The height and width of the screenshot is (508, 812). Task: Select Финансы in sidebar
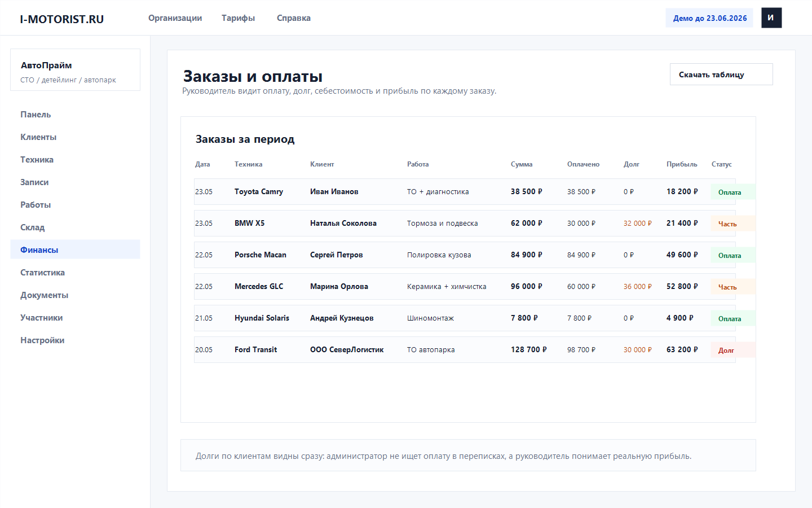pyautogui.click(x=75, y=249)
